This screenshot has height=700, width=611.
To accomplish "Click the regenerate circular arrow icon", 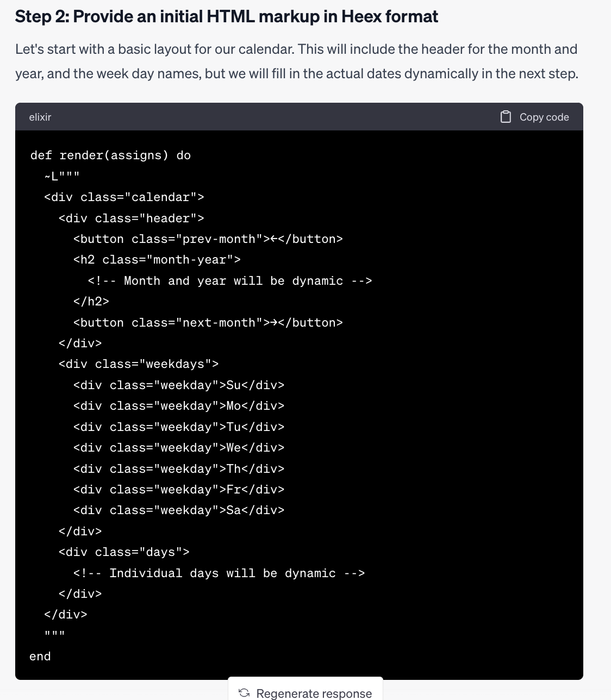I will (x=244, y=693).
